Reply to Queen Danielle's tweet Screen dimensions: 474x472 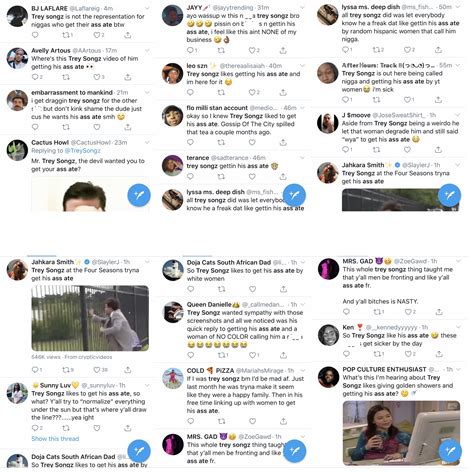190,355
